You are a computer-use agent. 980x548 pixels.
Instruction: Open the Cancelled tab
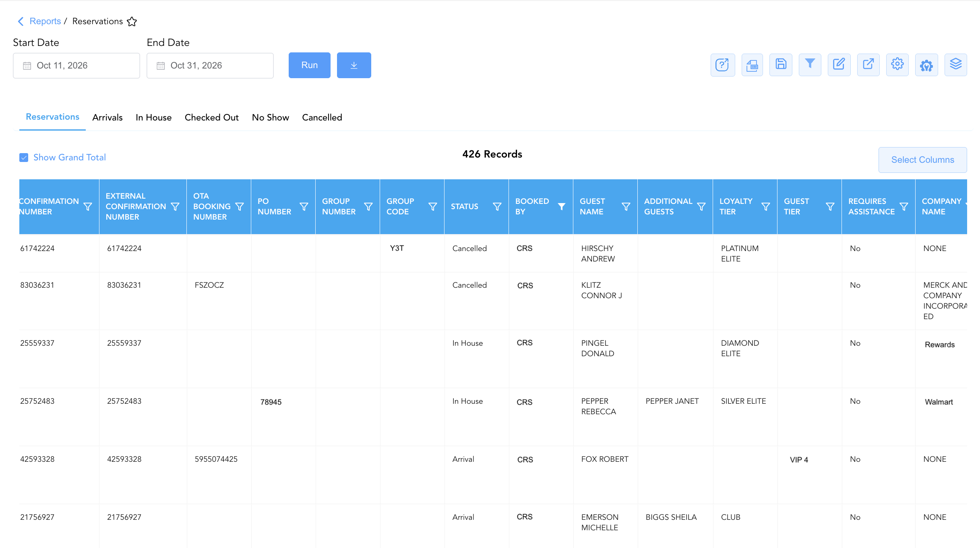point(322,118)
